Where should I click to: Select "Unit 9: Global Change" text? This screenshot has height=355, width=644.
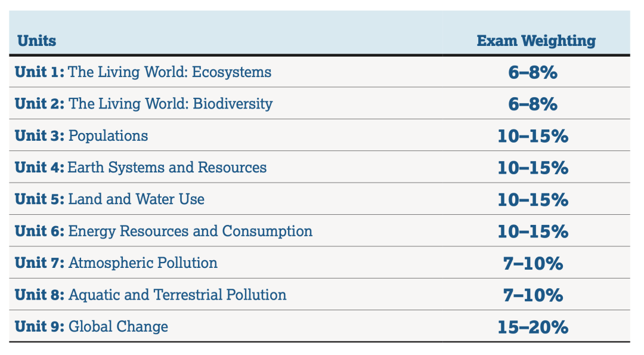[x=92, y=326]
